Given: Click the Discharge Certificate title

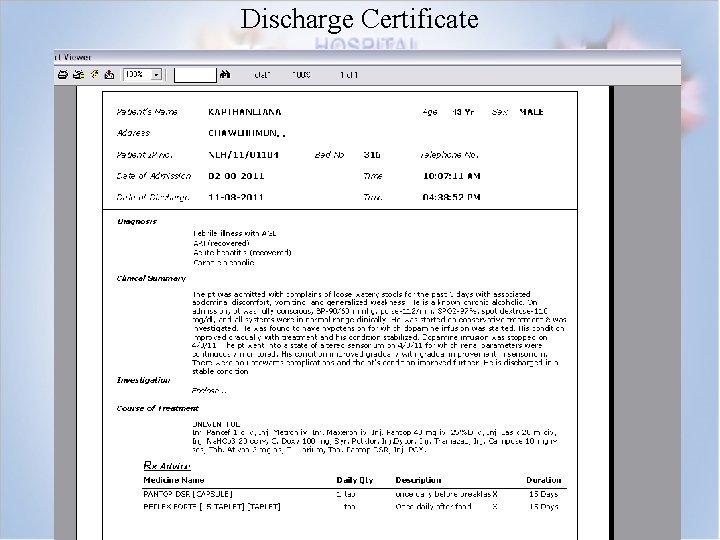Looking at the screenshot, I should pos(360,19).
